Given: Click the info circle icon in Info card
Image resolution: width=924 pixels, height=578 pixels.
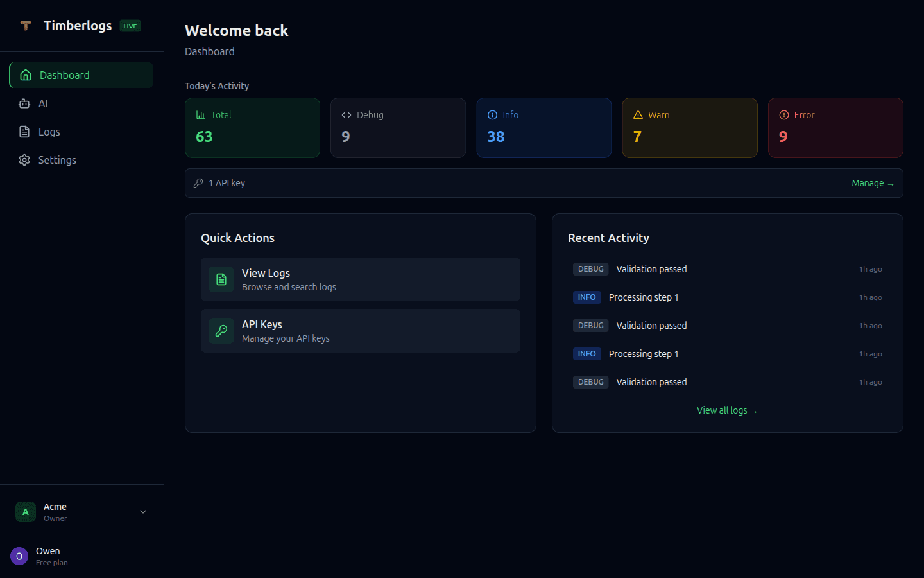Looking at the screenshot, I should 492,114.
